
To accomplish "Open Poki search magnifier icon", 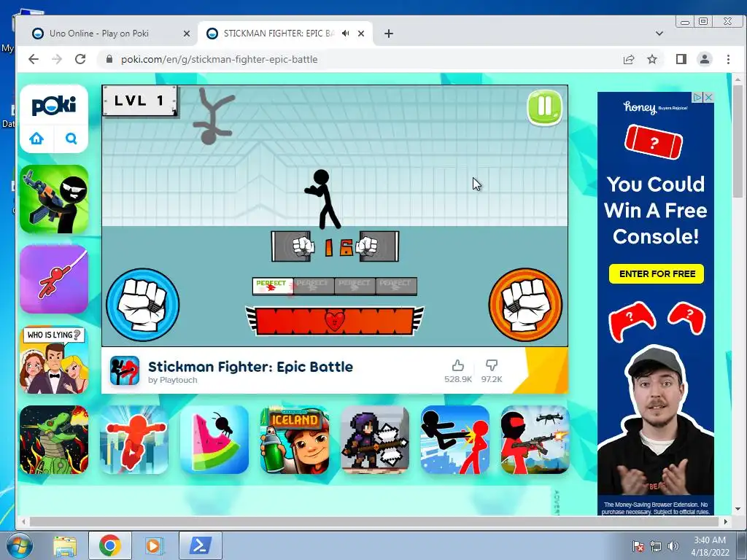I will pyautogui.click(x=71, y=139).
